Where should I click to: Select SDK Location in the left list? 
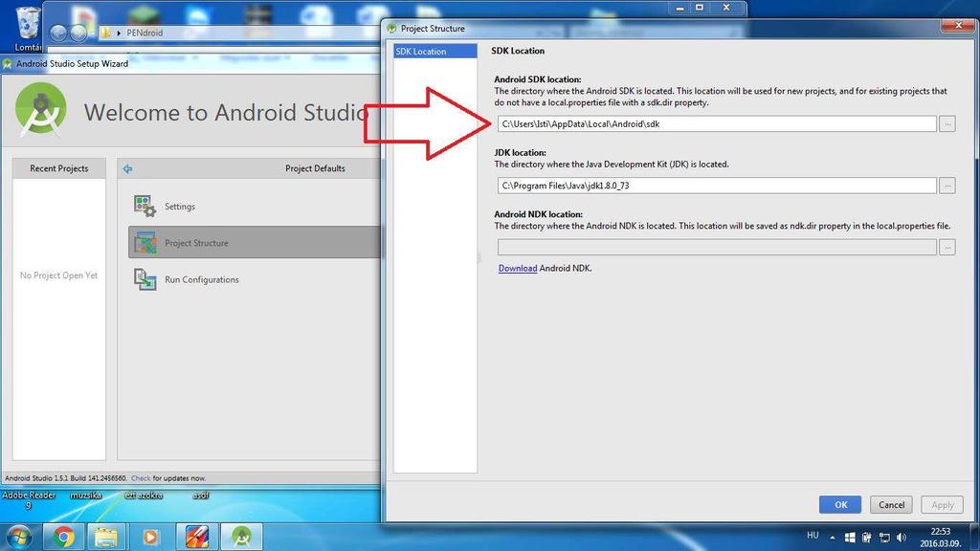(435, 52)
